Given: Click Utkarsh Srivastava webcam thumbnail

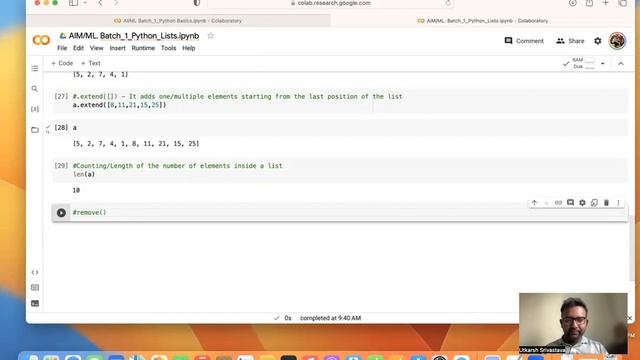Looking at the screenshot, I should click(x=573, y=323).
